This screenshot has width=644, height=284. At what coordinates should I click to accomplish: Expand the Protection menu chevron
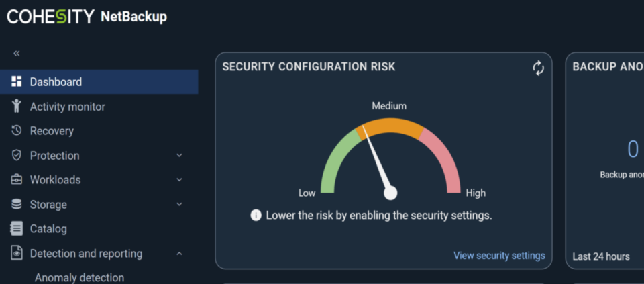point(179,155)
